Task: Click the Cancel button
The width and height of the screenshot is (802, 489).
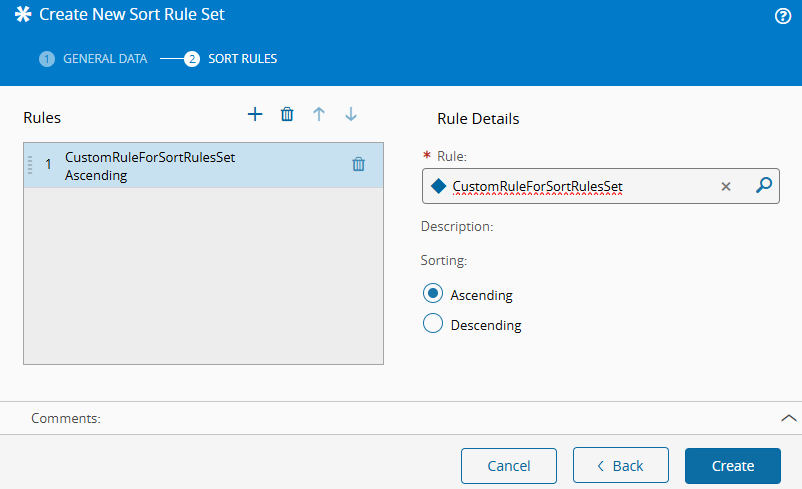Action: pyautogui.click(x=508, y=466)
